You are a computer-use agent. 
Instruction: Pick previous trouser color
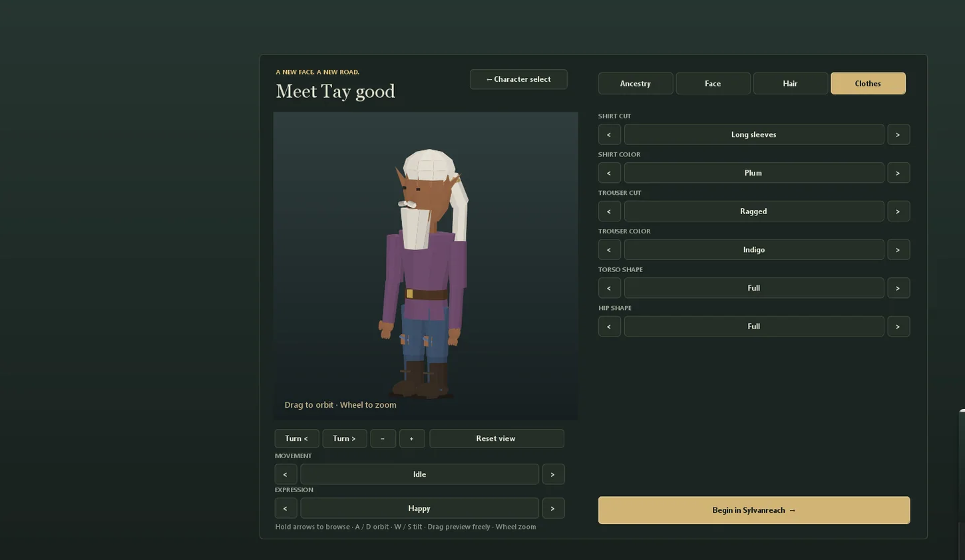point(609,249)
